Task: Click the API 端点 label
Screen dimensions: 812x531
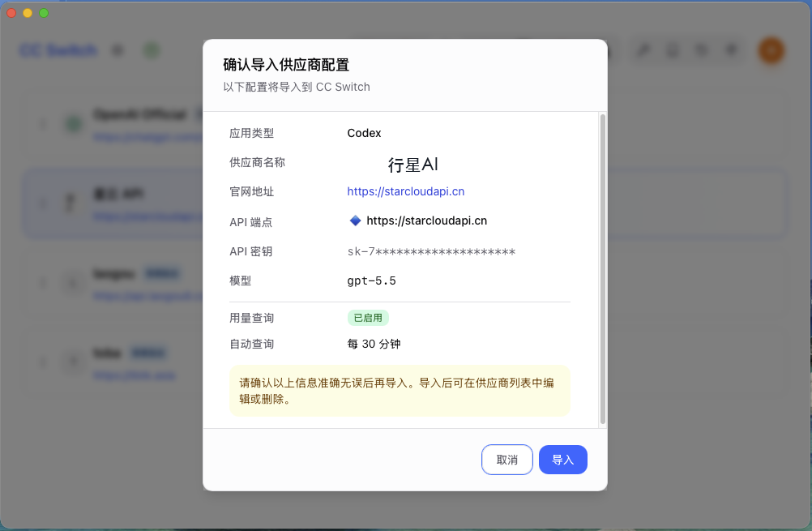Action: point(250,222)
